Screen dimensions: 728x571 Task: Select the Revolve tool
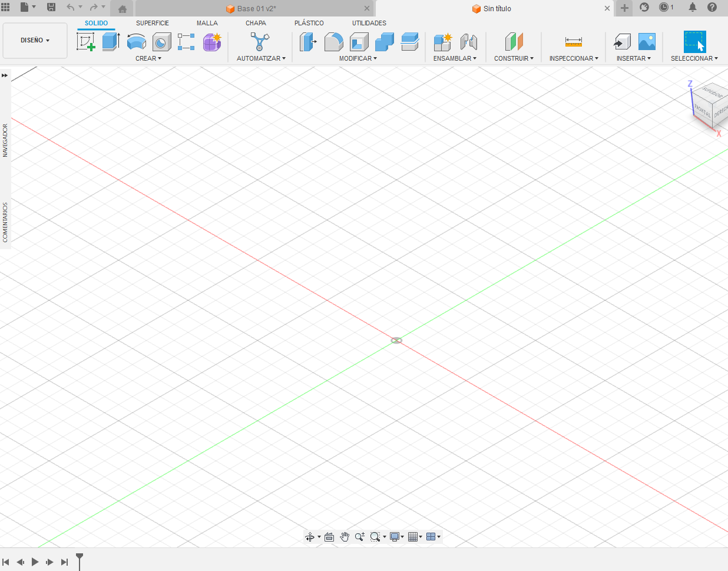[137, 42]
